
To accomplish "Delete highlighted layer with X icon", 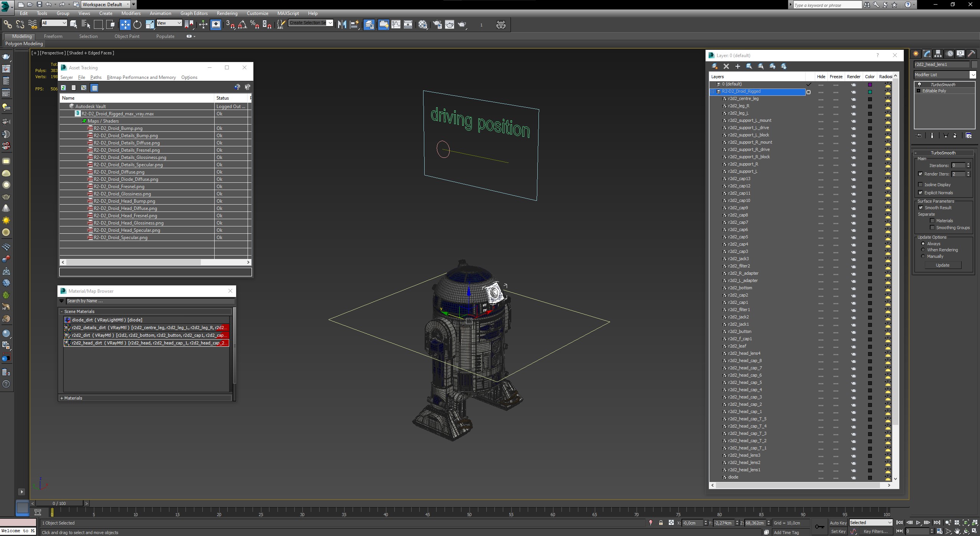I will (x=726, y=66).
